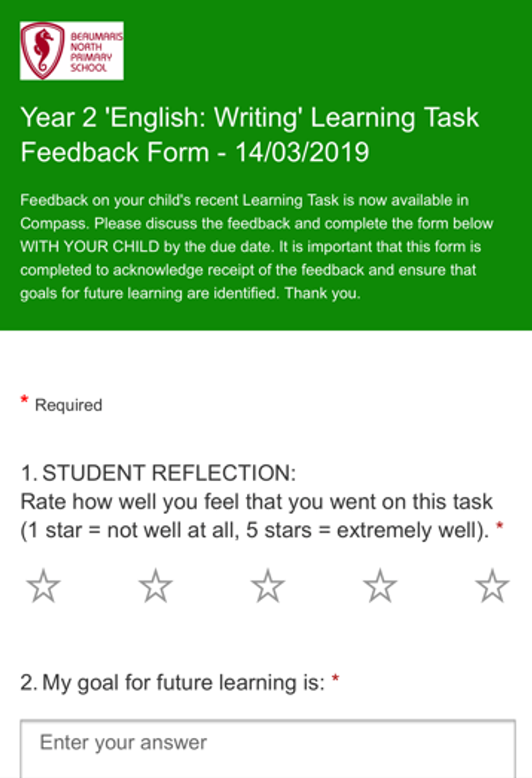Click the red asterisk beside Required
Screen dimensions: 532x778
(x=24, y=401)
